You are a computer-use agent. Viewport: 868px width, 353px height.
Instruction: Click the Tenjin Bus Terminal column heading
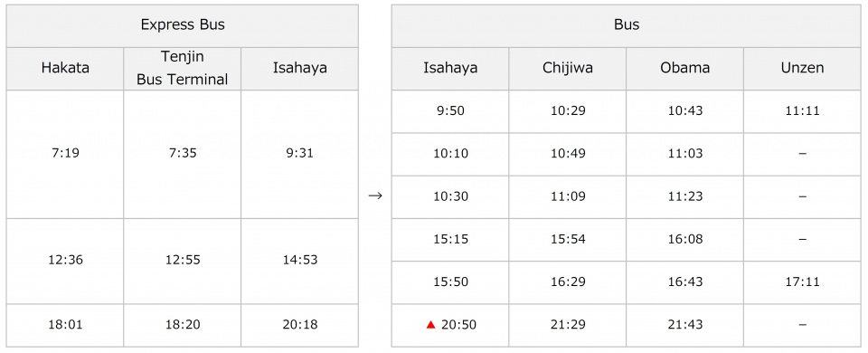tap(182, 68)
